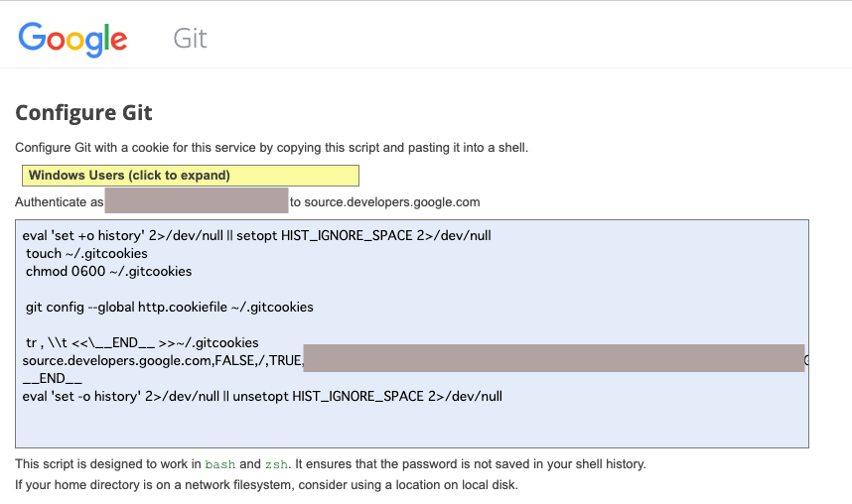Click the 'set +o history' eval line

click(256, 236)
